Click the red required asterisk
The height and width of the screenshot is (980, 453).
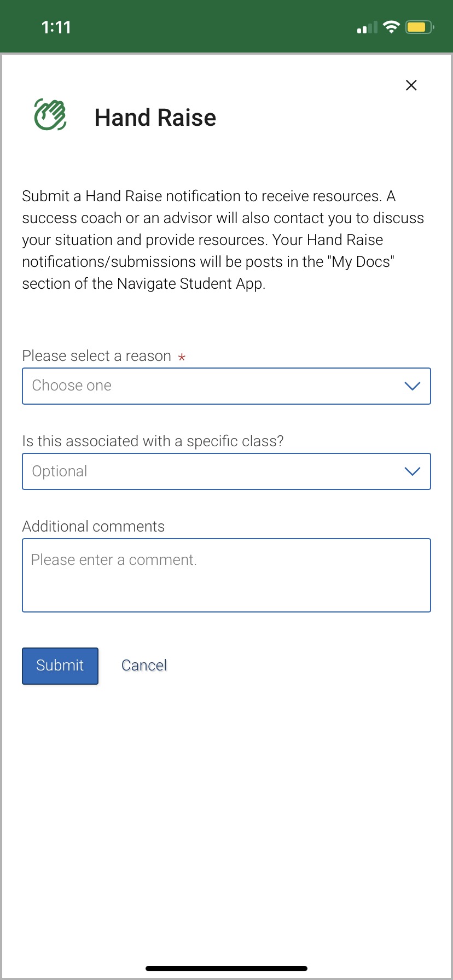coord(182,357)
